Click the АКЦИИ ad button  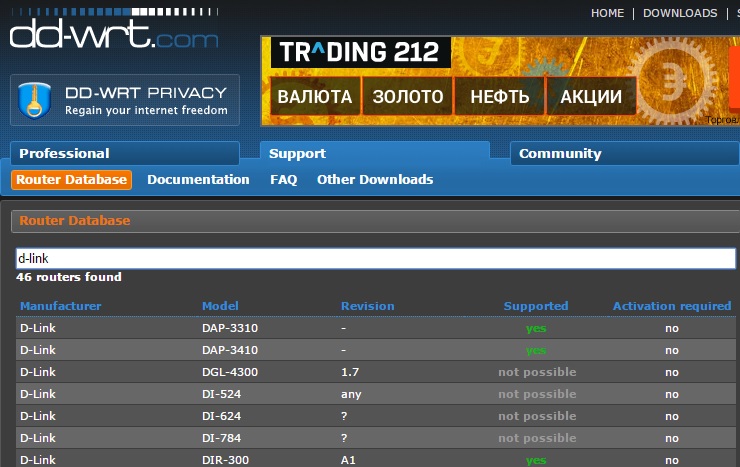(x=591, y=97)
